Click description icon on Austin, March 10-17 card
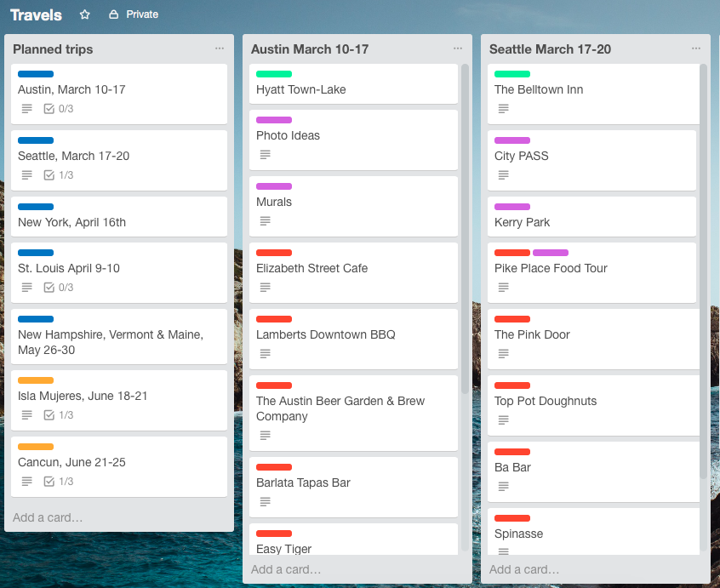This screenshot has width=720, height=588. click(27, 109)
